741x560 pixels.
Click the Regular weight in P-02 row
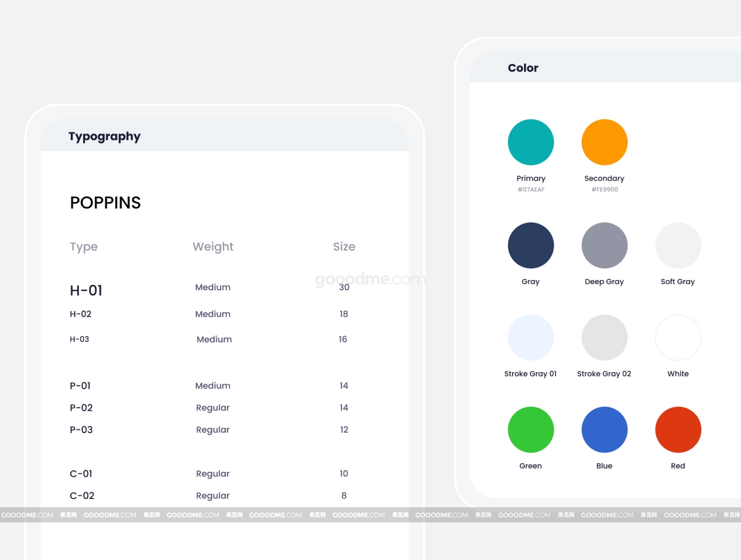(x=213, y=408)
